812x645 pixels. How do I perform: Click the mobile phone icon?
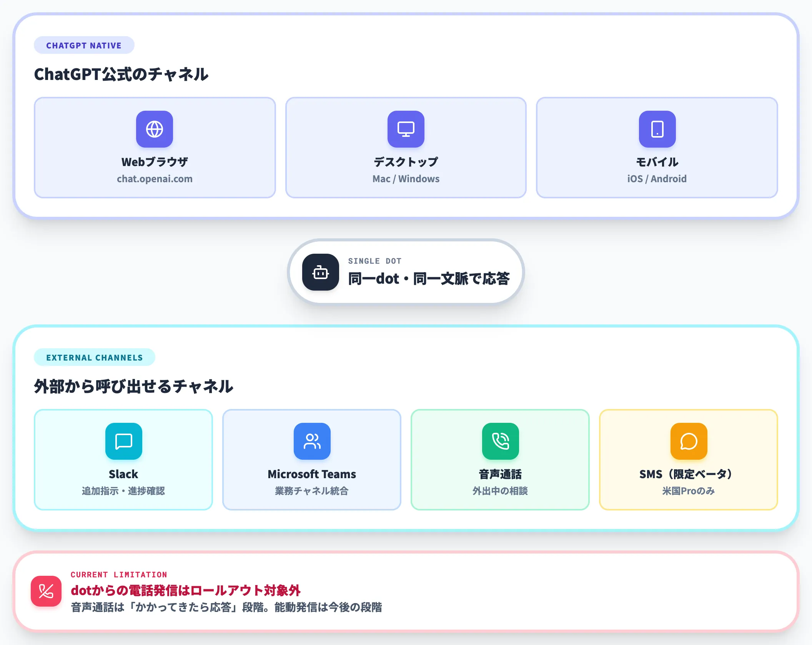[657, 129]
